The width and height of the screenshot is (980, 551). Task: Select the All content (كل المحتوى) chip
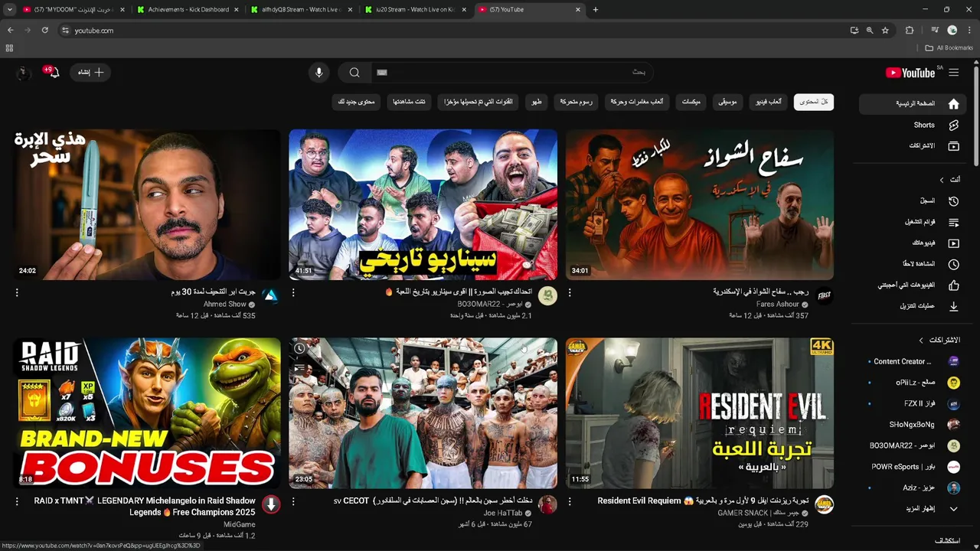(x=814, y=102)
